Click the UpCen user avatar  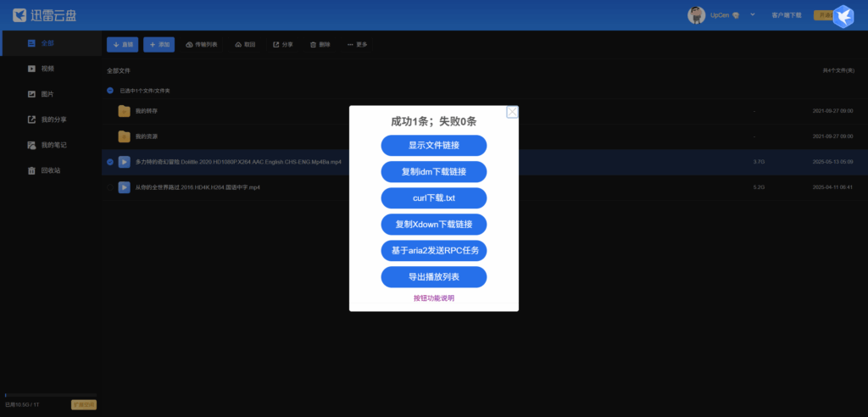pyautogui.click(x=696, y=15)
